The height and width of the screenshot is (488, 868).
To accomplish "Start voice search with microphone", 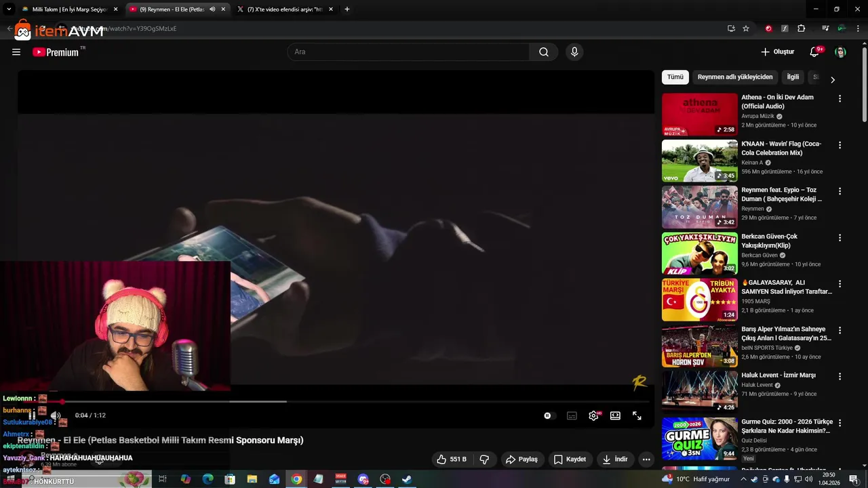I will (x=574, y=52).
